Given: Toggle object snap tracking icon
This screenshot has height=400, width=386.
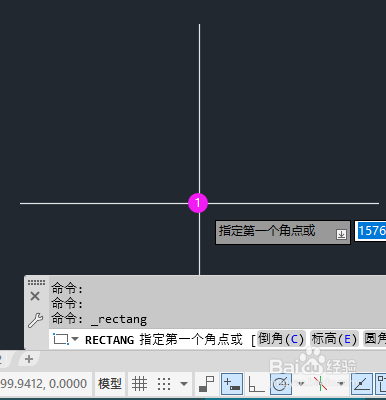Looking at the screenshot, I should pyautogui.click(x=362, y=384).
